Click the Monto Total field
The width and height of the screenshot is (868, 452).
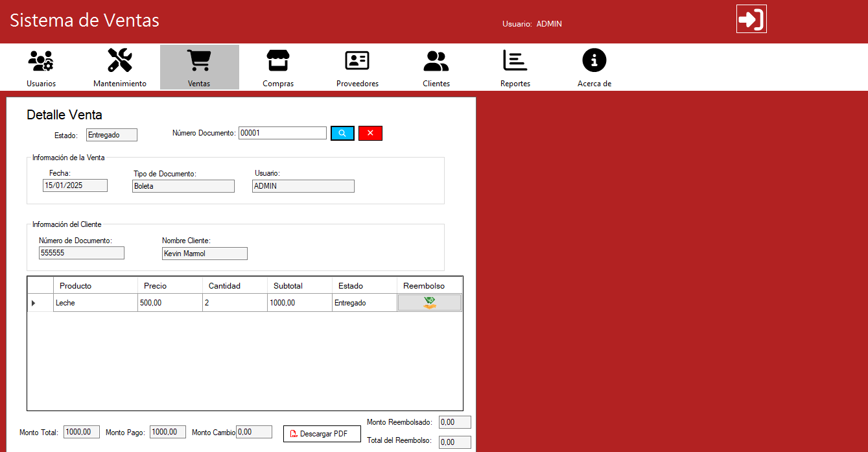(x=82, y=432)
